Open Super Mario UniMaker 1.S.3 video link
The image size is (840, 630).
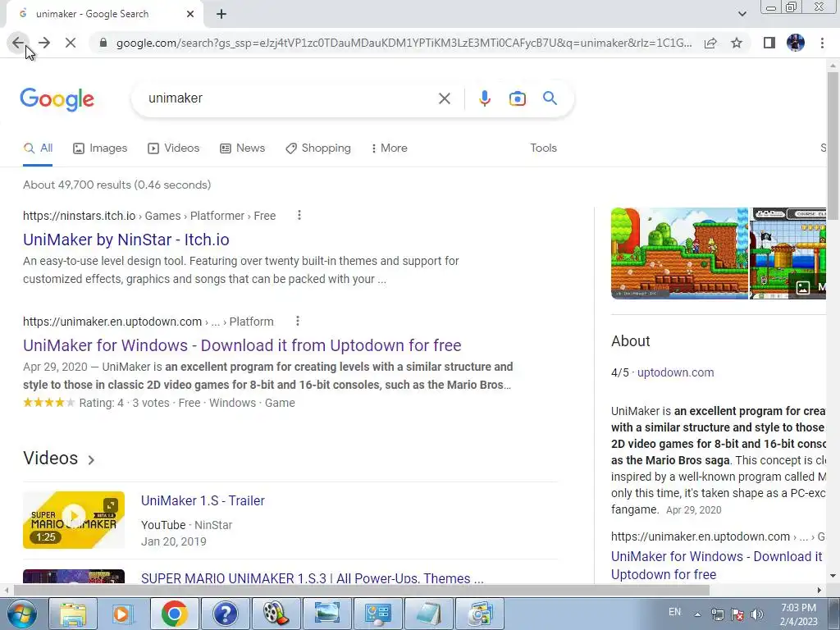(x=312, y=578)
